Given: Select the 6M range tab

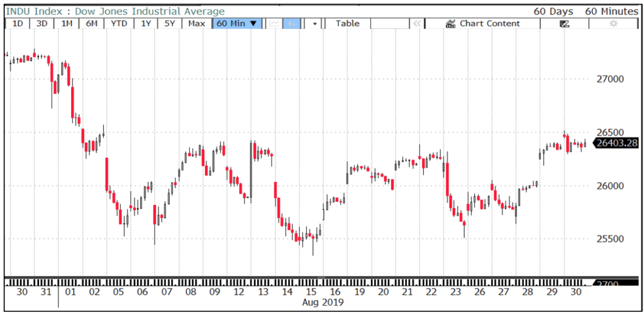Looking at the screenshot, I should click(x=91, y=23).
